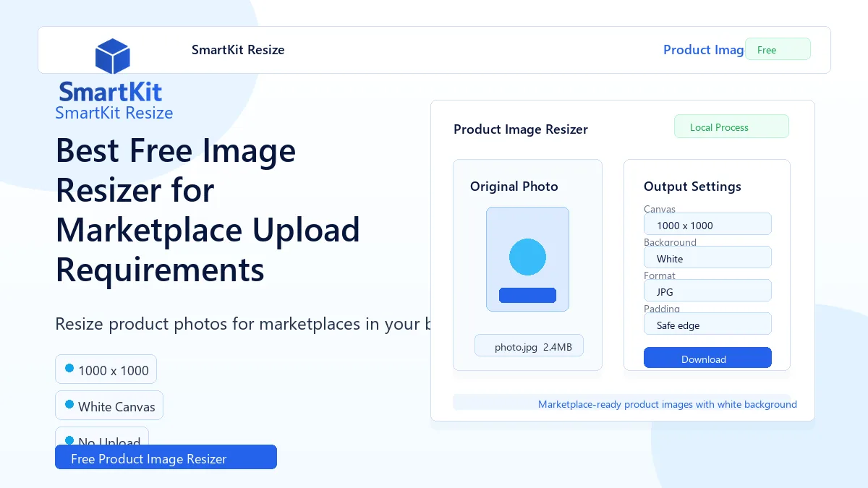This screenshot has width=868, height=488.
Task: Open the Padding Safe edge field
Action: click(x=707, y=324)
